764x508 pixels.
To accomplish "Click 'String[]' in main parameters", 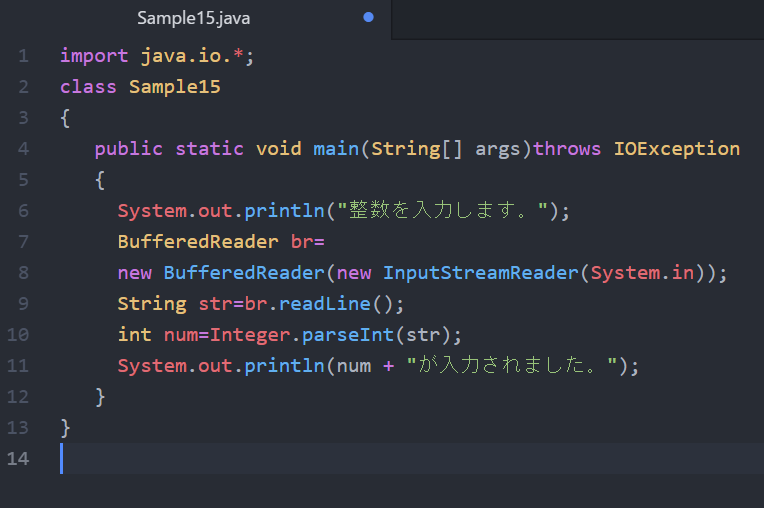I will click(417, 149).
